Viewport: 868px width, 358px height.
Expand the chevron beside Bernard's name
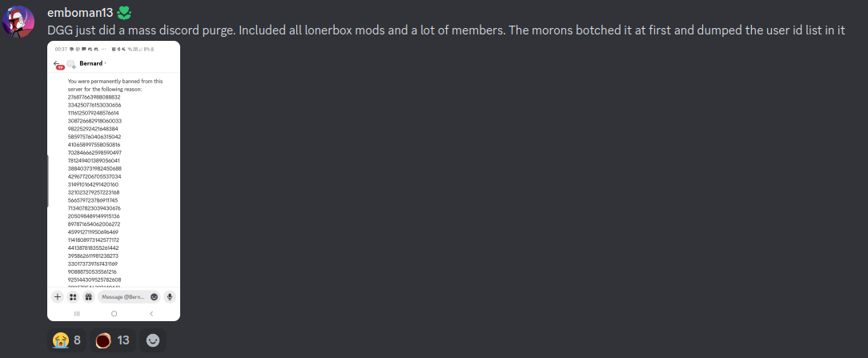coord(105,63)
